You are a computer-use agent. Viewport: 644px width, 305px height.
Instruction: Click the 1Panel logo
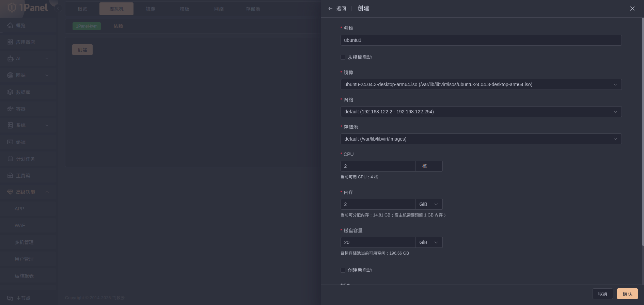coord(28,7)
